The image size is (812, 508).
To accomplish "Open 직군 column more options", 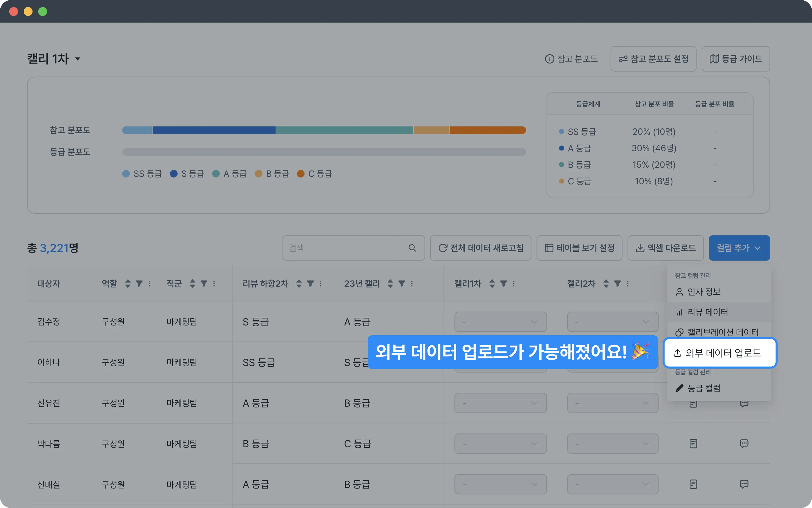I will (x=214, y=284).
